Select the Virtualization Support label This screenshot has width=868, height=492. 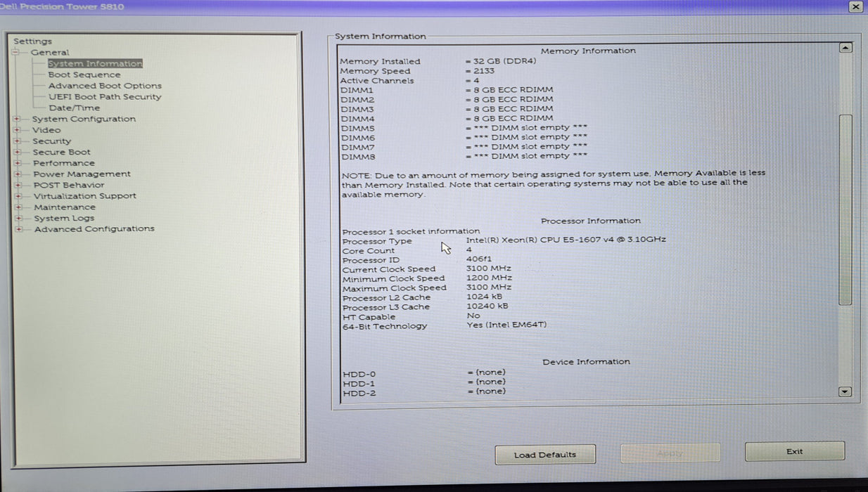tap(85, 196)
